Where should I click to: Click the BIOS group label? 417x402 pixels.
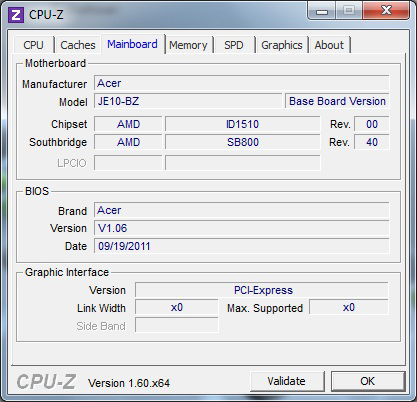coord(37,191)
